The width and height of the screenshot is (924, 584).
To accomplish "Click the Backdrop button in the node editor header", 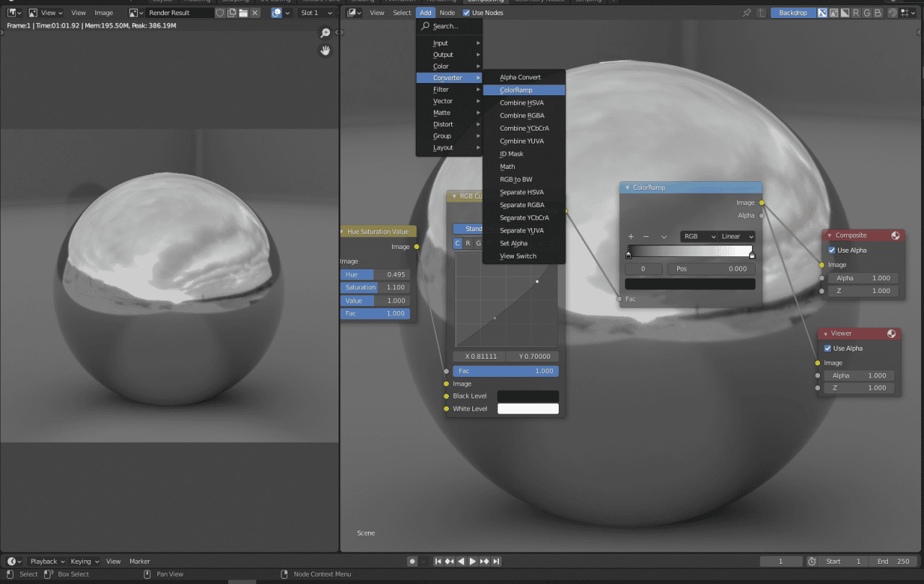I will [793, 12].
